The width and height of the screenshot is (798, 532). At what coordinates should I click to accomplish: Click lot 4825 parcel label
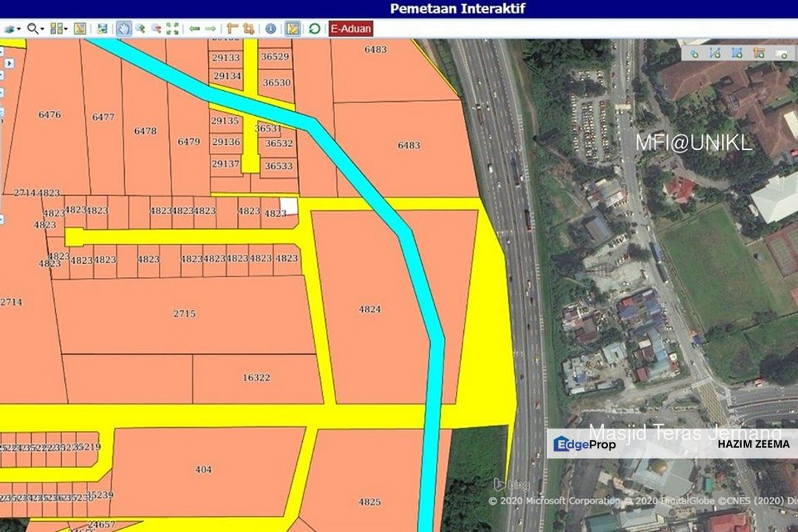[369, 502]
